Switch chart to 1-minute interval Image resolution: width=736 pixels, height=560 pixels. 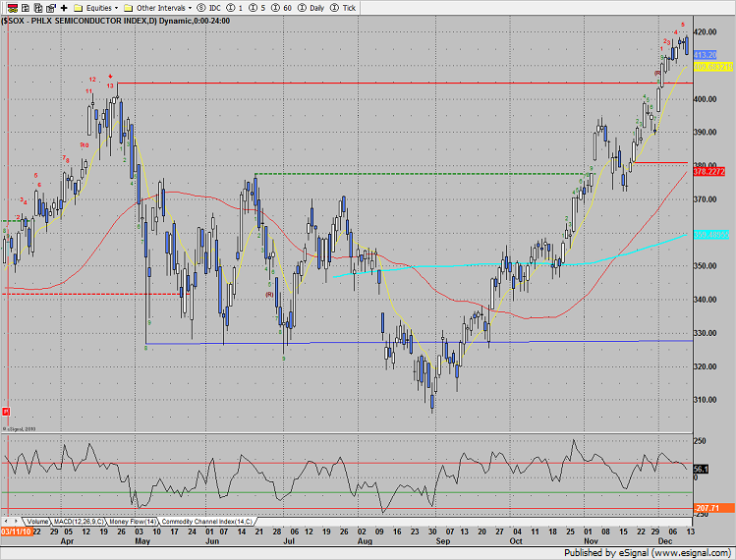235,8
